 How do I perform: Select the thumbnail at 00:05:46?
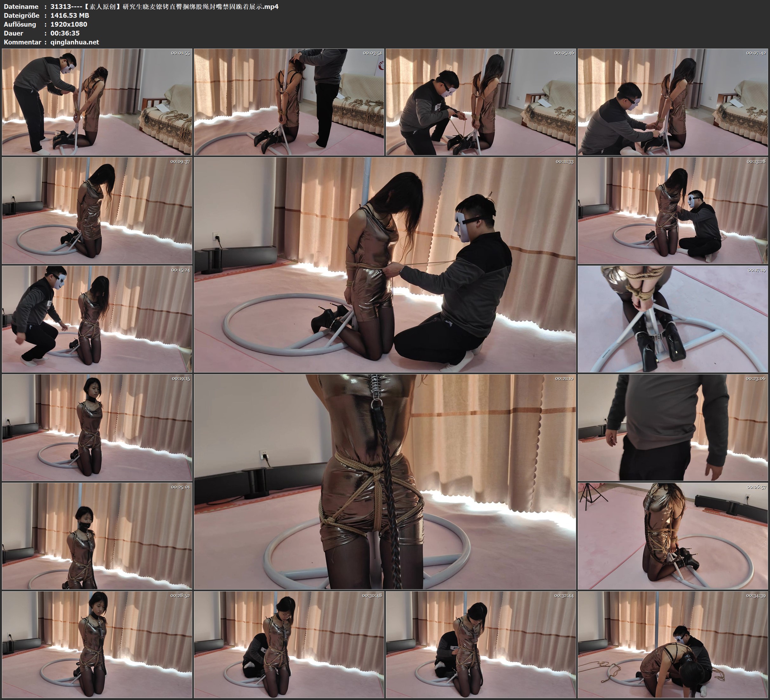coord(481,102)
